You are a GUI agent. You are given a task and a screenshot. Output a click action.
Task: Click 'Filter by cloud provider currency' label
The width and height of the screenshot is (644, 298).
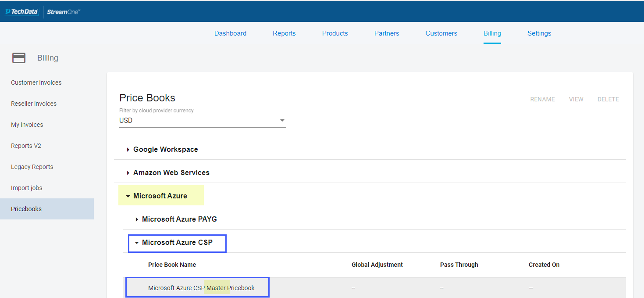point(157,111)
